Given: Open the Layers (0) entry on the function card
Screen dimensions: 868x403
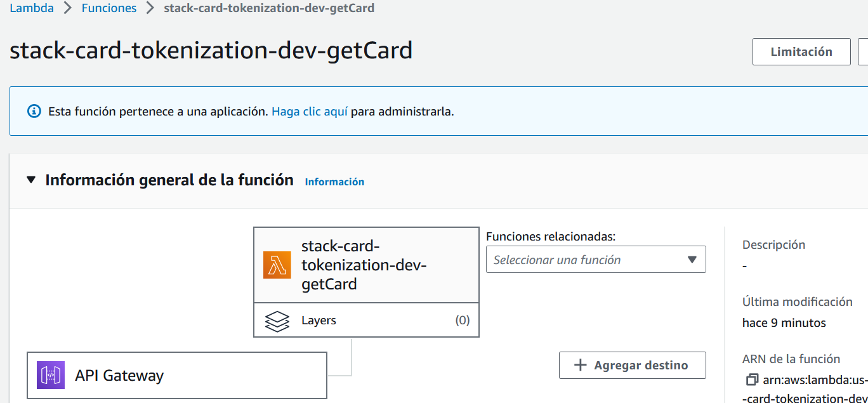Looking at the screenshot, I should click(x=366, y=320).
